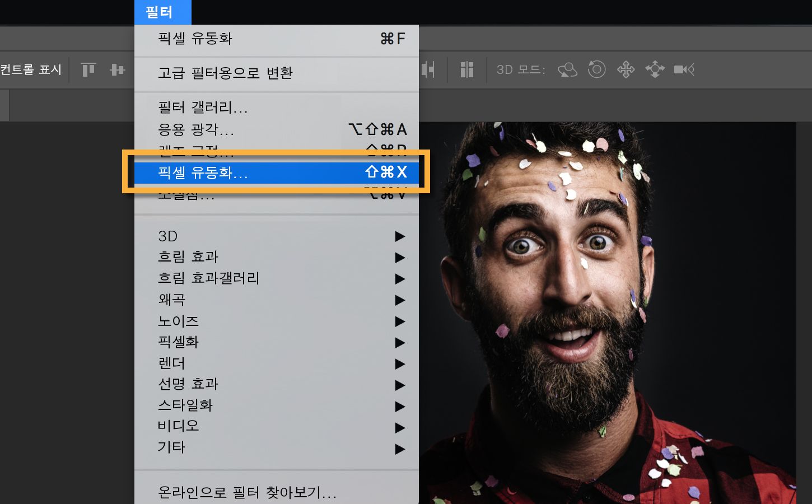Select the 3D roll camera icon

pyautogui.click(x=596, y=69)
